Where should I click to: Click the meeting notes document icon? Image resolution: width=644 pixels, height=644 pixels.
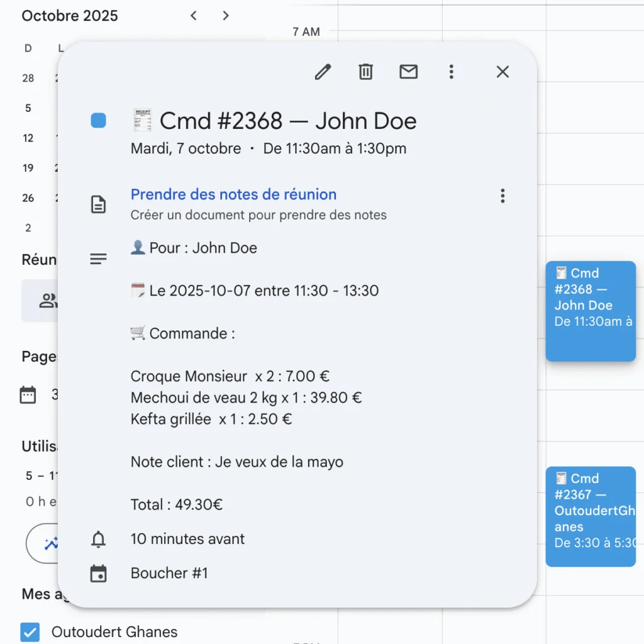(99, 204)
